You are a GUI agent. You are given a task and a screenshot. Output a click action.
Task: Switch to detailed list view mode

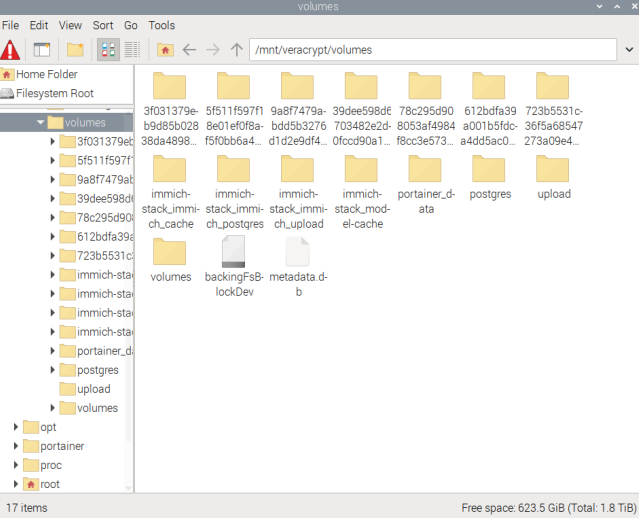point(132,50)
